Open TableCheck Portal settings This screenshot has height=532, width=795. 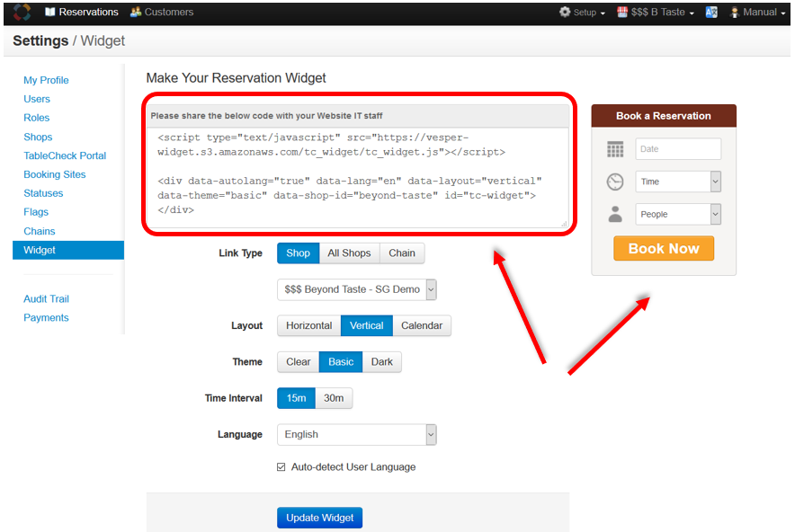pyautogui.click(x=65, y=155)
